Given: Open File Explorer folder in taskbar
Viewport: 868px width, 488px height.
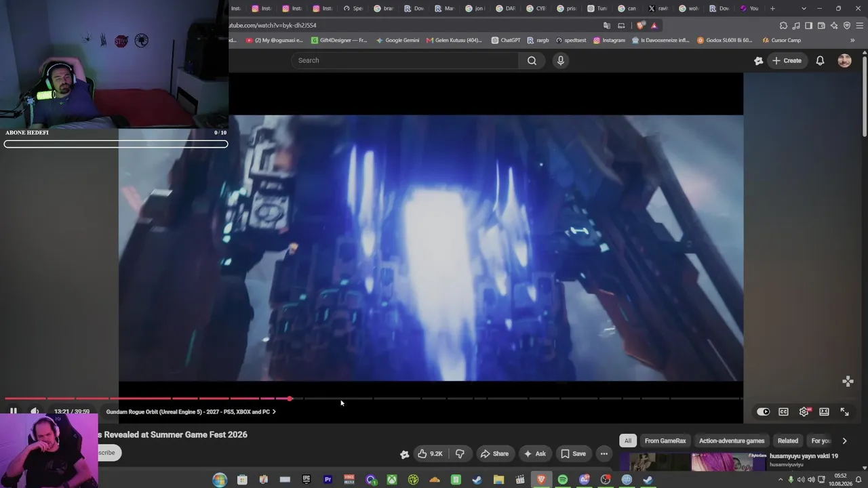Looking at the screenshot, I should pos(498,480).
